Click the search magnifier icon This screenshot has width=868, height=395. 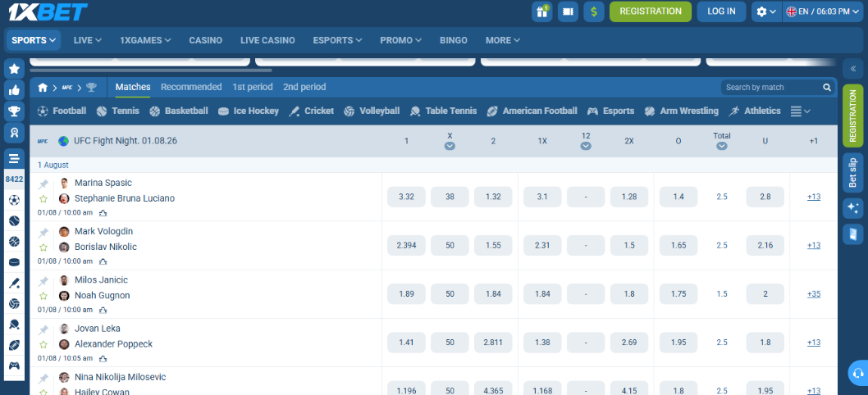pos(827,88)
